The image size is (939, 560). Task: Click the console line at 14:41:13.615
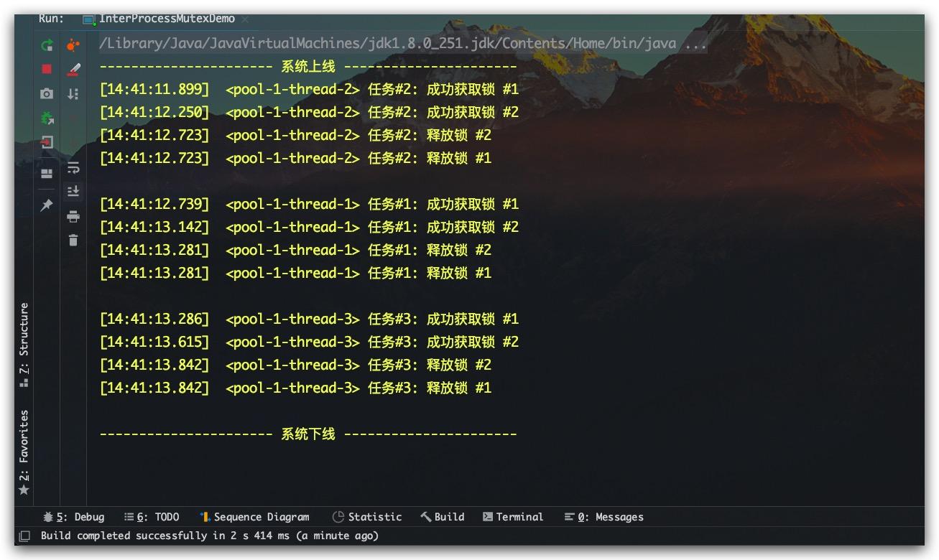[x=309, y=342]
